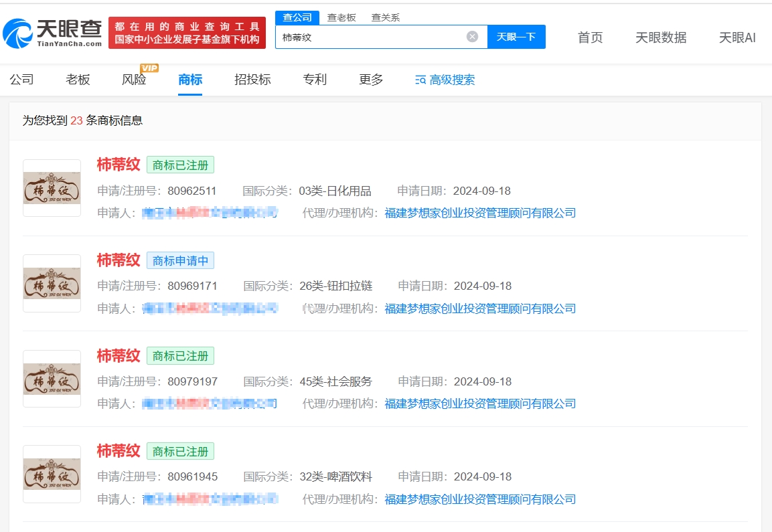Open agency link in 32类-啤酒饮料 result
772x532 pixels.
[x=480, y=499]
